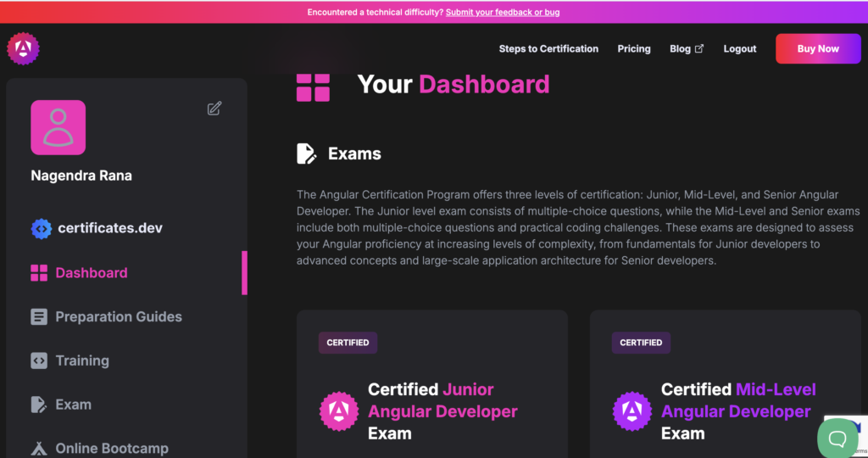Select Preparation Guides in the sidebar
The image size is (868, 458).
click(119, 317)
